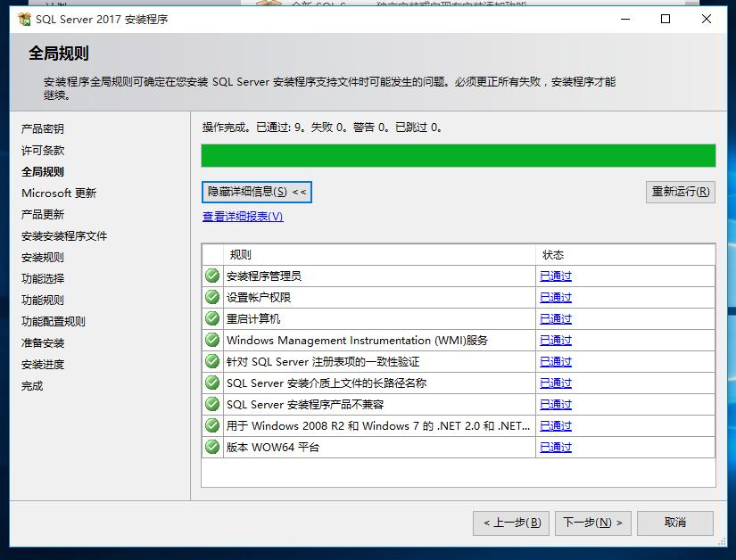Click the 操作完成 status summary text
This screenshot has width=736, height=560.
(x=322, y=128)
